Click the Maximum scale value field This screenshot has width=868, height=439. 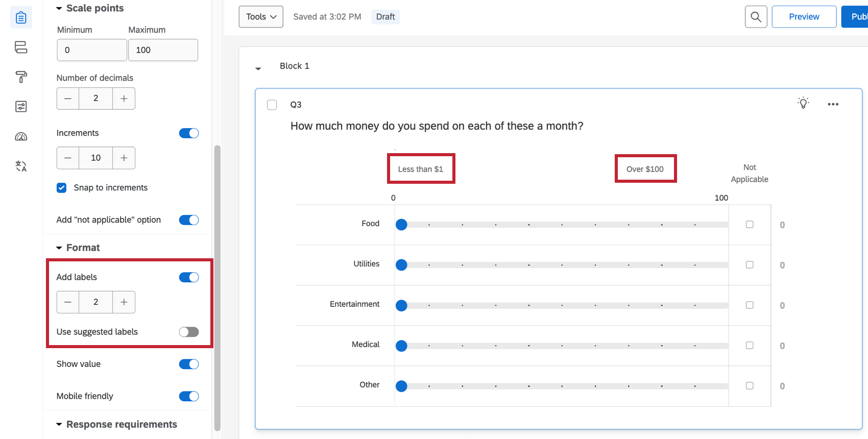(x=163, y=50)
